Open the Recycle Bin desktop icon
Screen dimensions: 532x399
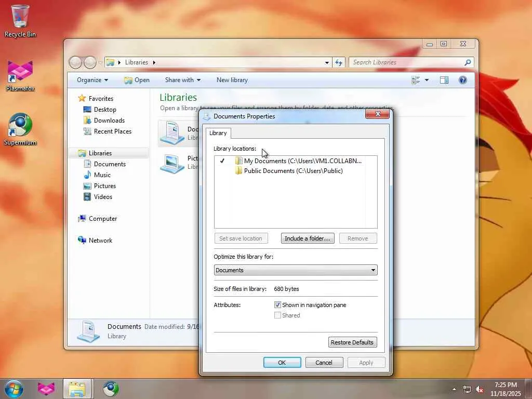click(x=20, y=20)
